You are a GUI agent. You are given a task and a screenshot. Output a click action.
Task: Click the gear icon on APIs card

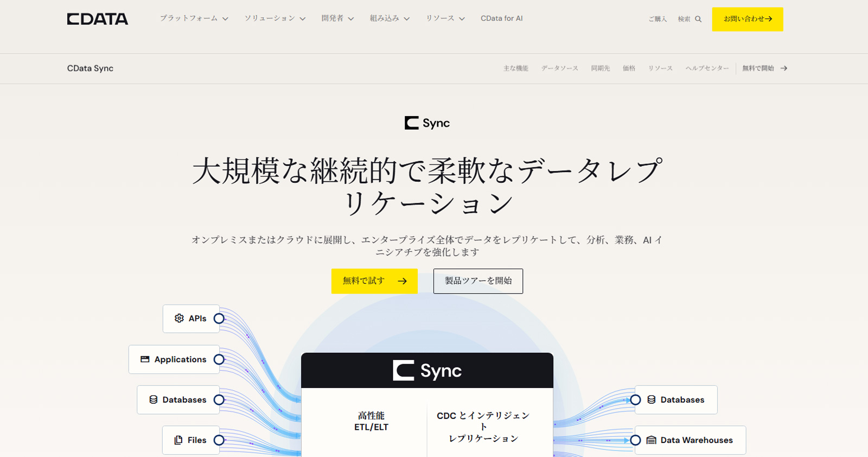click(179, 319)
